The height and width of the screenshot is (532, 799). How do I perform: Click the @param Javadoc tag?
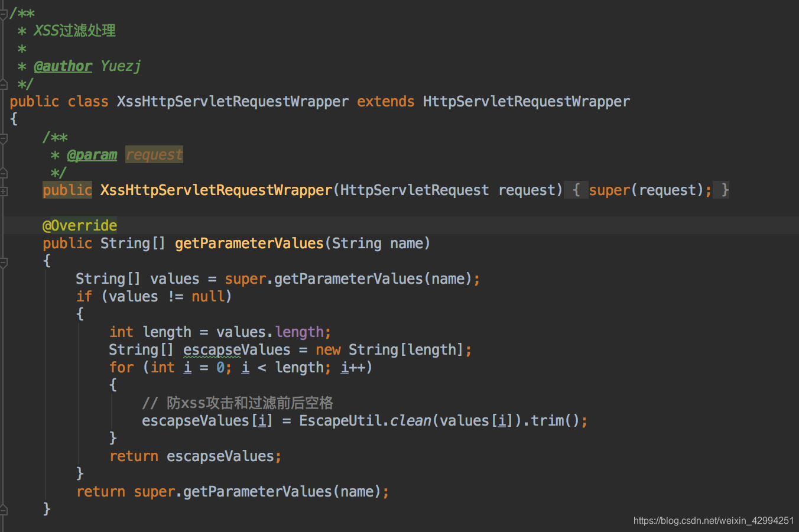[92, 155]
